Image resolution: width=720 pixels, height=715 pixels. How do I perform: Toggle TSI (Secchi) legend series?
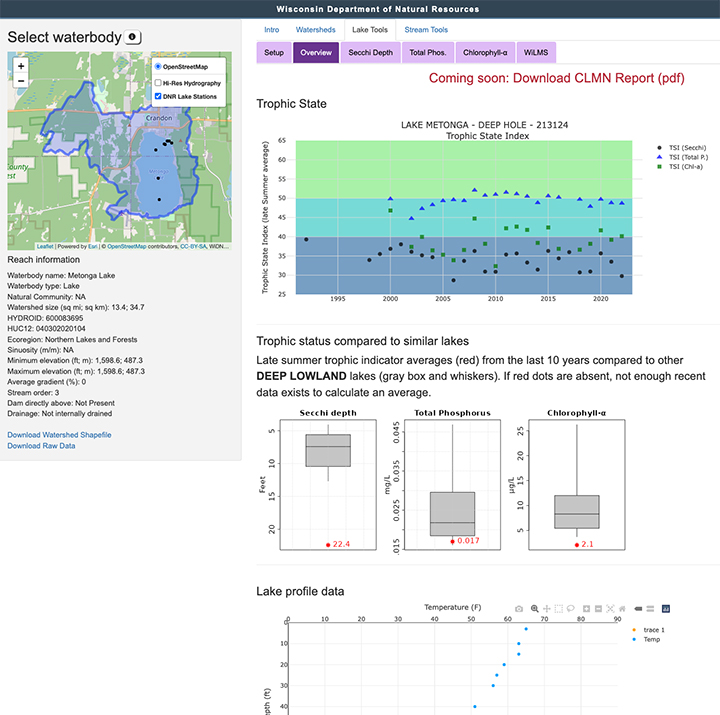(x=681, y=148)
